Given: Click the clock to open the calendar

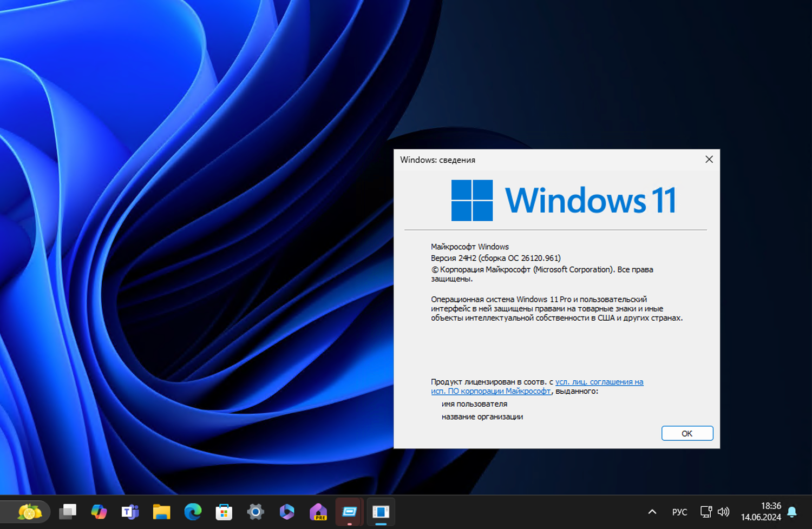Looking at the screenshot, I should coord(771,511).
